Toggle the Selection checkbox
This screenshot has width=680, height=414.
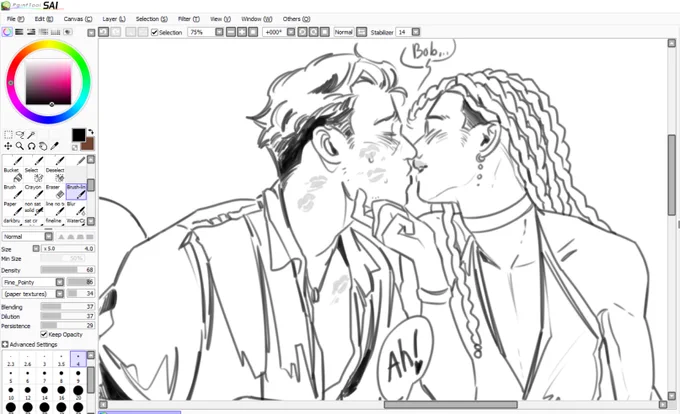click(x=154, y=33)
